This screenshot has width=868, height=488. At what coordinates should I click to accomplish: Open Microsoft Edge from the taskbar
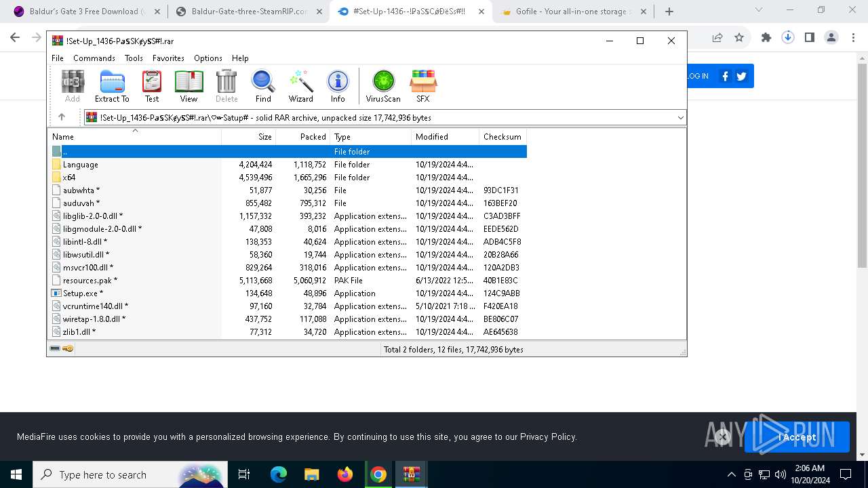(x=279, y=474)
